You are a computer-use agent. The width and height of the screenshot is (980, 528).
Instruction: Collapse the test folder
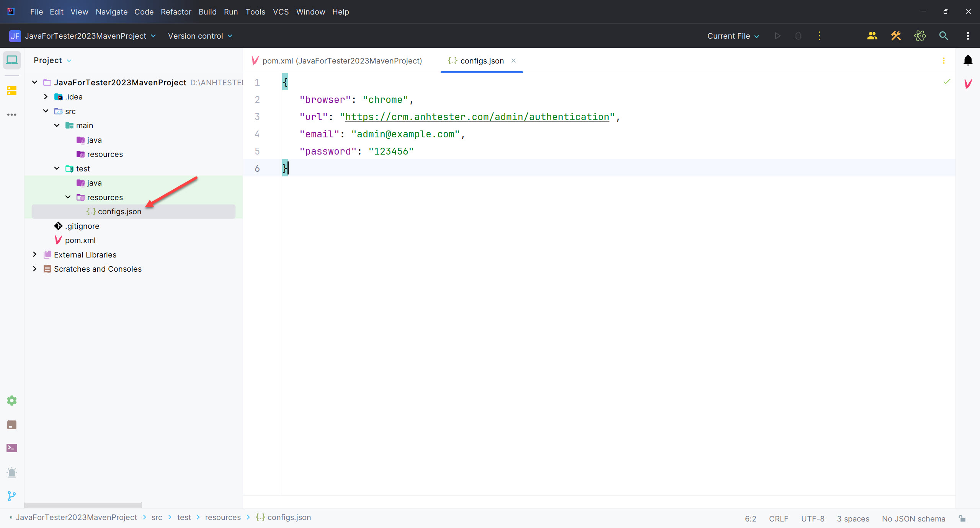[x=57, y=168]
